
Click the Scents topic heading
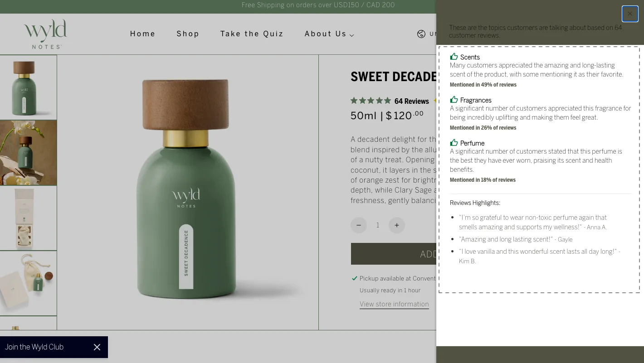470,57
